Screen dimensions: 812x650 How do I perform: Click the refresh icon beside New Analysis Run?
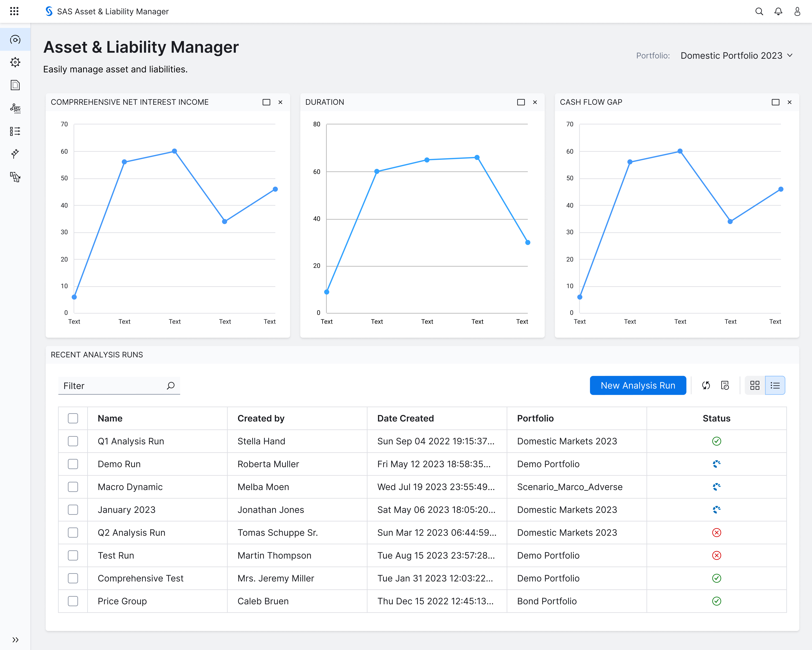[x=706, y=385]
